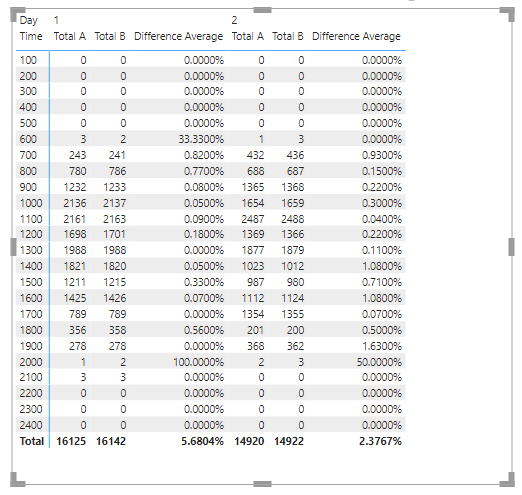522x495 pixels.
Task: Click the bottom-right corner resize handle
Action: click(x=507, y=479)
